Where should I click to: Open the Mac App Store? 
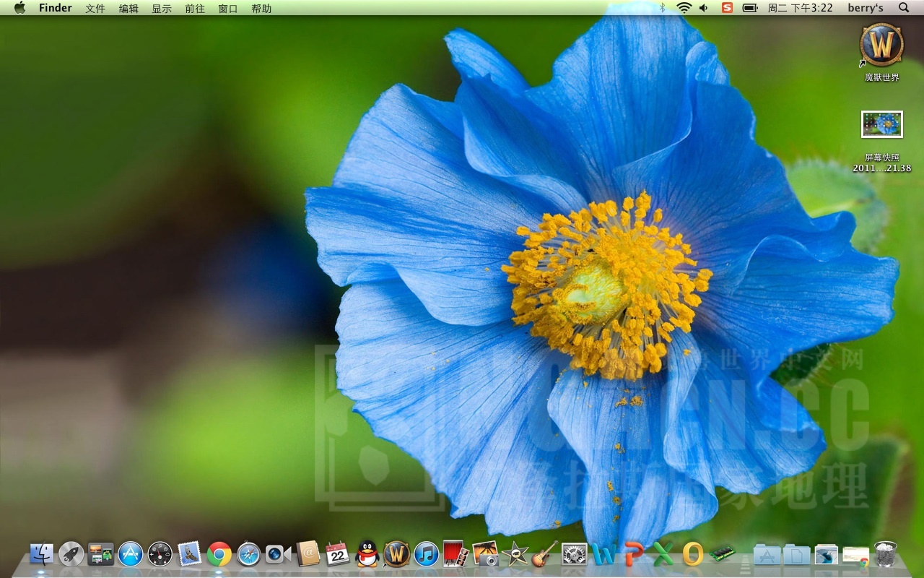[x=131, y=554]
